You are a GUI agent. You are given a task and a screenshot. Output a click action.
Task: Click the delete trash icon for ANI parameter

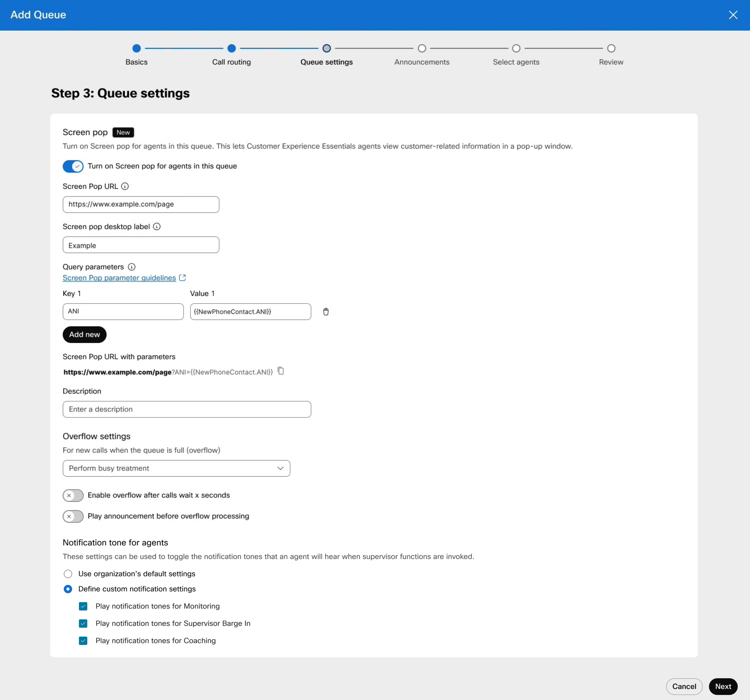pos(326,311)
